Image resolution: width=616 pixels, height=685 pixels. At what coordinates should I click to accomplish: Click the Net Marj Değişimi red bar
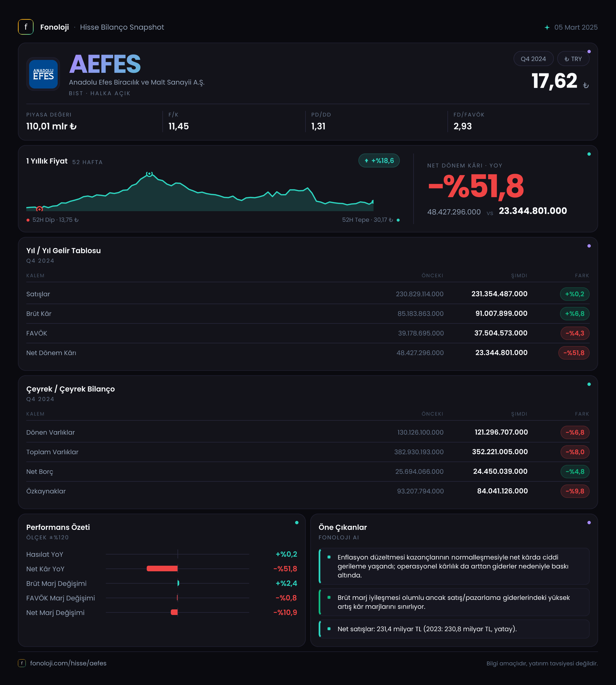pos(174,612)
